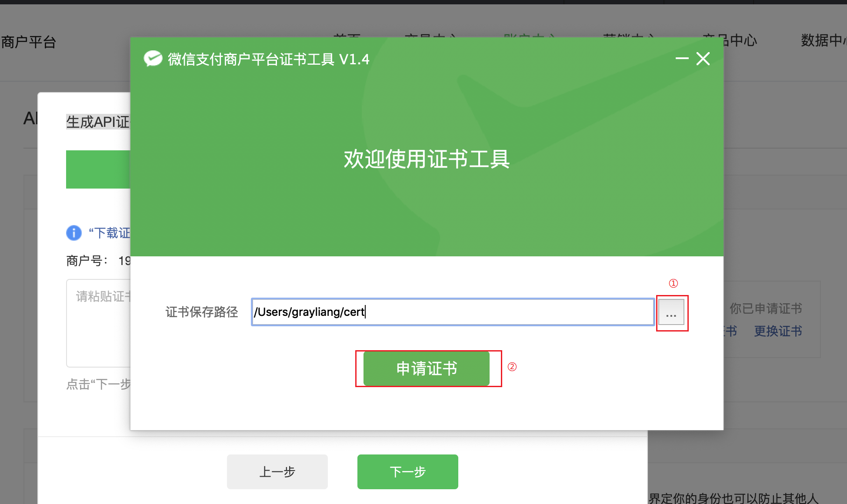847x504 pixels.
Task: Click inside the 证书保存路径 path field
Action: (x=452, y=312)
